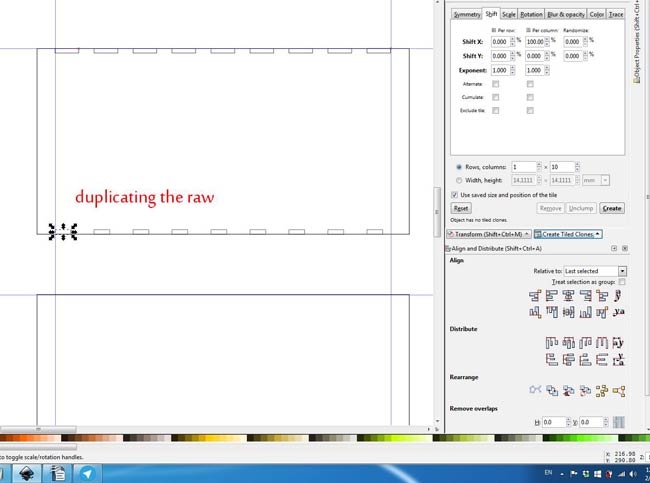Click the Create button
This screenshot has height=483, width=650.
(x=612, y=208)
